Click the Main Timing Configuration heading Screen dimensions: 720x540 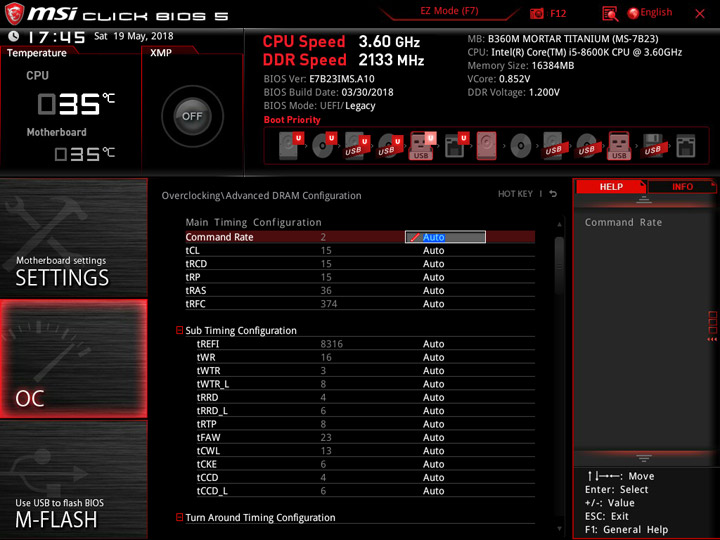(253, 222)
